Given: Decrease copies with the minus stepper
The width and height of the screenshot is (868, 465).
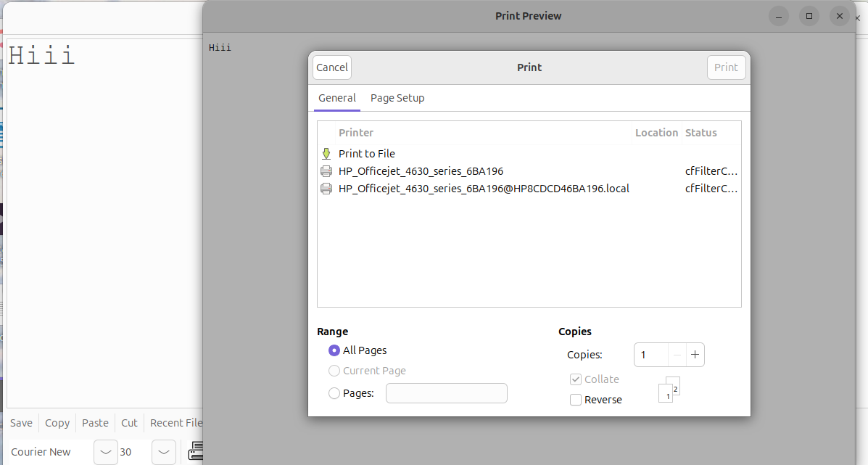Looking at the screenshot, I should click(677, 355).
